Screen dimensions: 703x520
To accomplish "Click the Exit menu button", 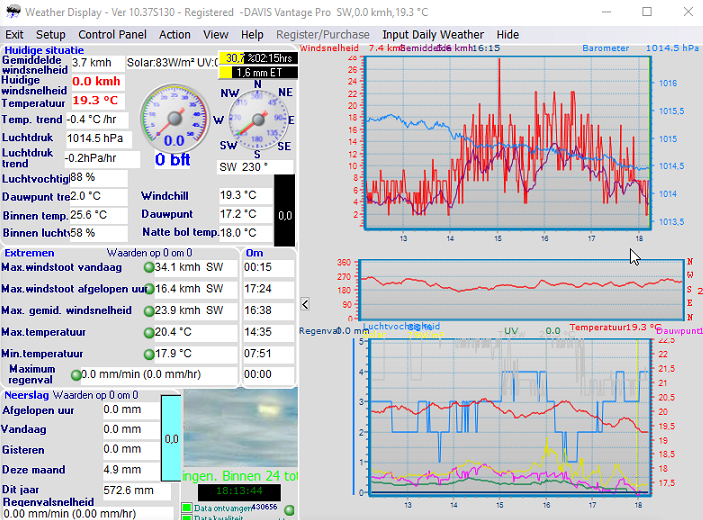I will [x=15, y=34].
